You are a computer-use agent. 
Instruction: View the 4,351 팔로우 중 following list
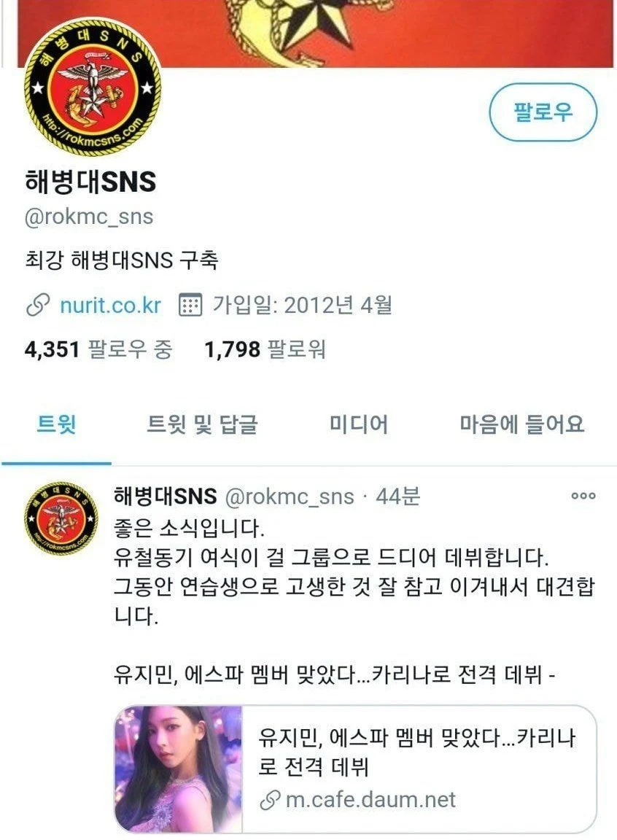pyautogui.click(x=98, y=349)
